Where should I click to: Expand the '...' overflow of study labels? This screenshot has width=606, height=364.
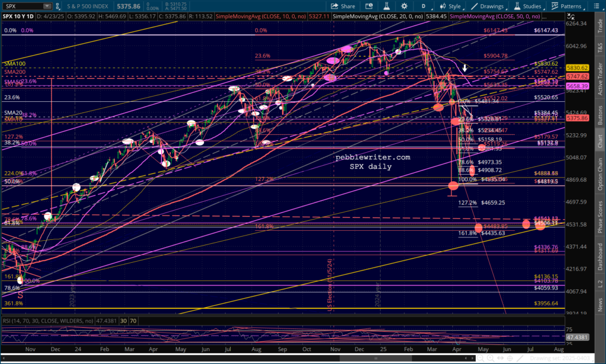544,17
